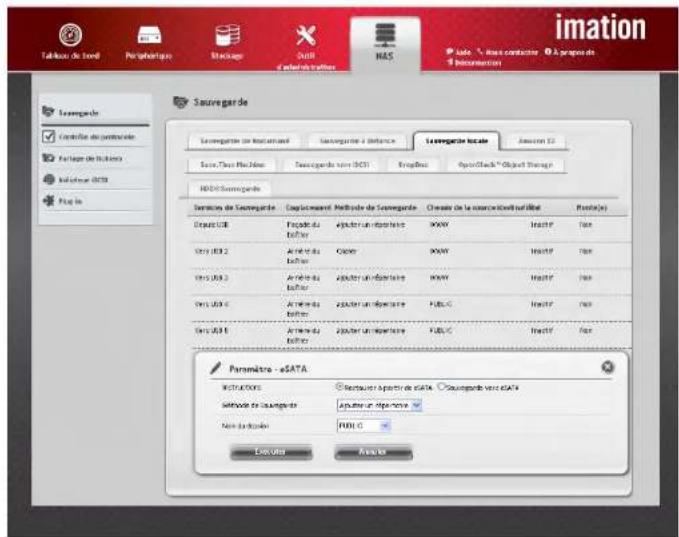This screenshot has height=537, width=679.
Task: Select the Depuis USB row
Action: click(409, 230)
